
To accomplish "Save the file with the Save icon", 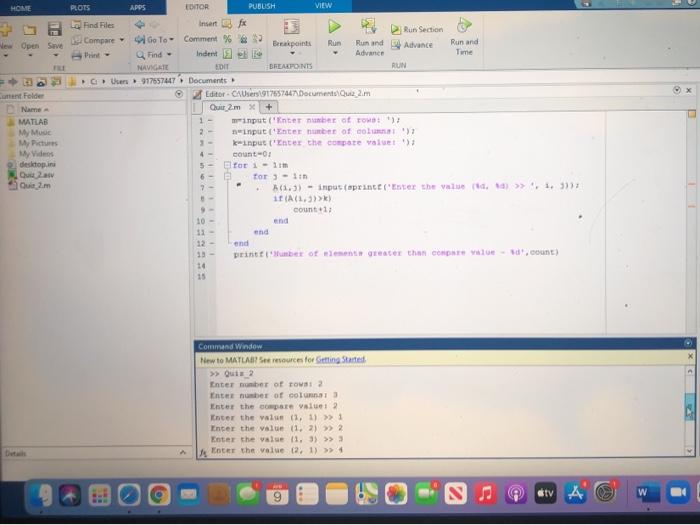I will point(55,29).
